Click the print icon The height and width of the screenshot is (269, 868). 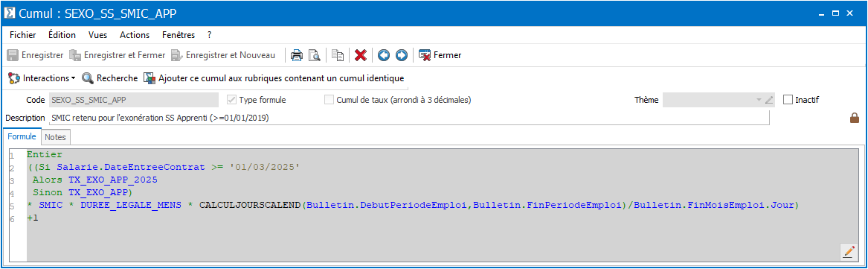tap(298, 55)
